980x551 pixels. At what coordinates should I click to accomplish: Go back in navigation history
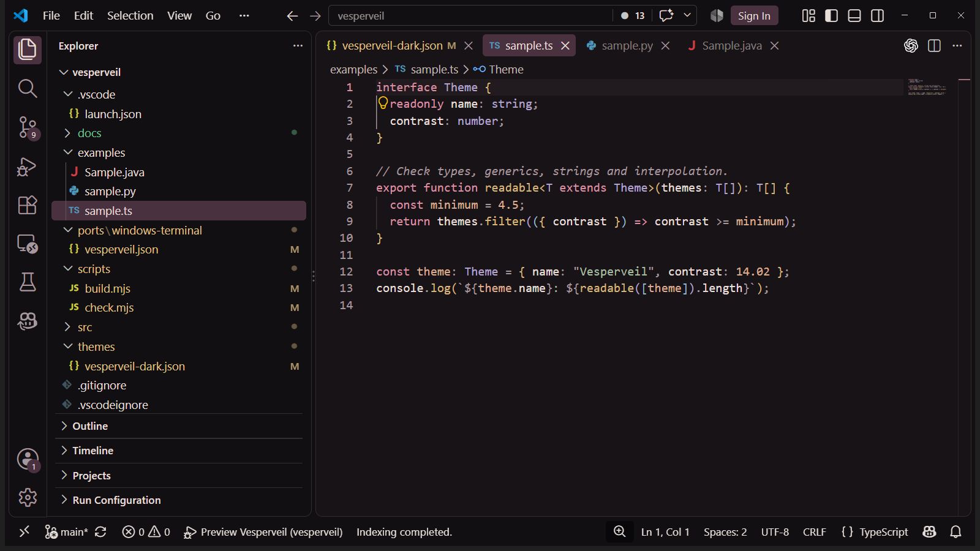pyautogui.click(x=292, y=16)
